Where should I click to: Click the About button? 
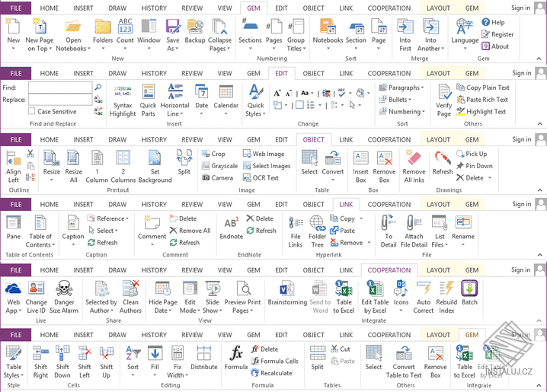[495, 46]
